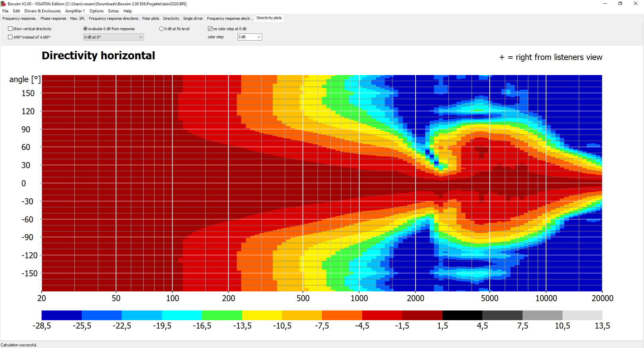Switch to Frequency response electr. tab
Image resolution: width=644 pixels, height=348 pixels.
[230, 18]
